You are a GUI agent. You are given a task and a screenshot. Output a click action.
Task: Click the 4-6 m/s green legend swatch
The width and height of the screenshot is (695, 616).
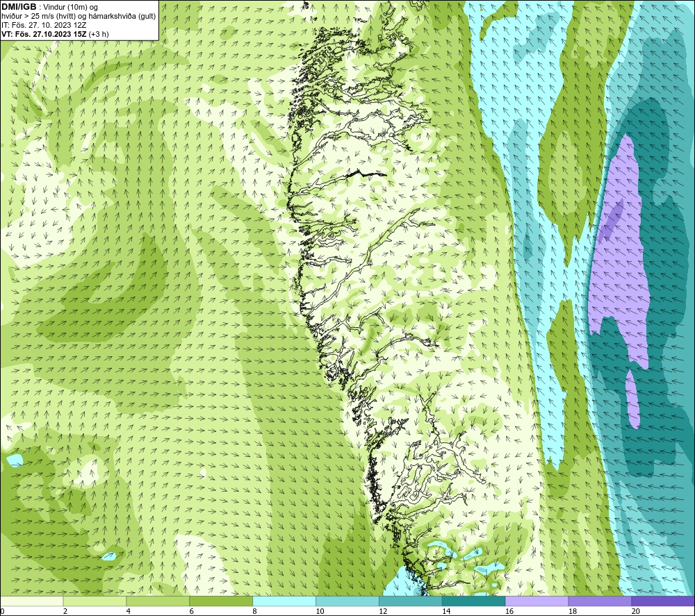click(158, 601)
